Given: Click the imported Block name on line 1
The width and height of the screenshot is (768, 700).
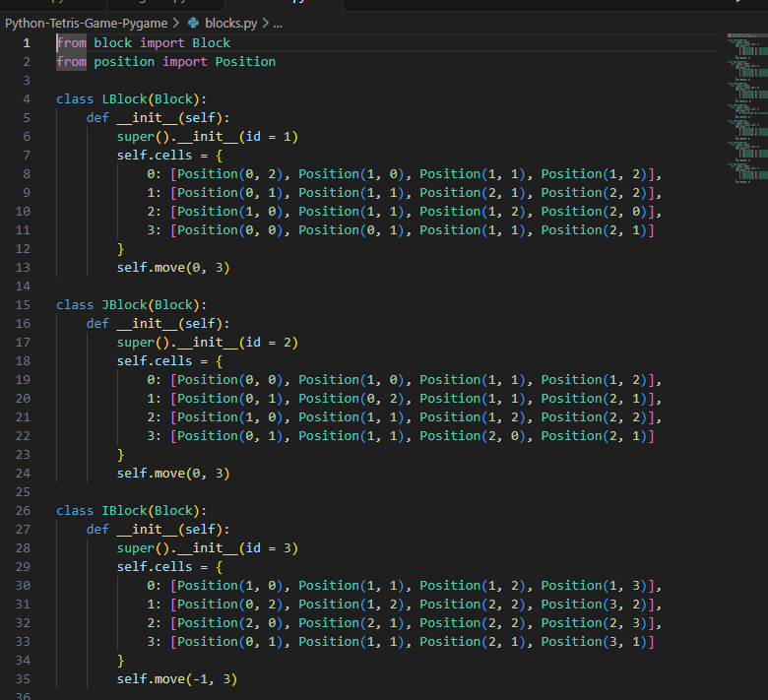Looking at the screenshot, I should 211,43.
